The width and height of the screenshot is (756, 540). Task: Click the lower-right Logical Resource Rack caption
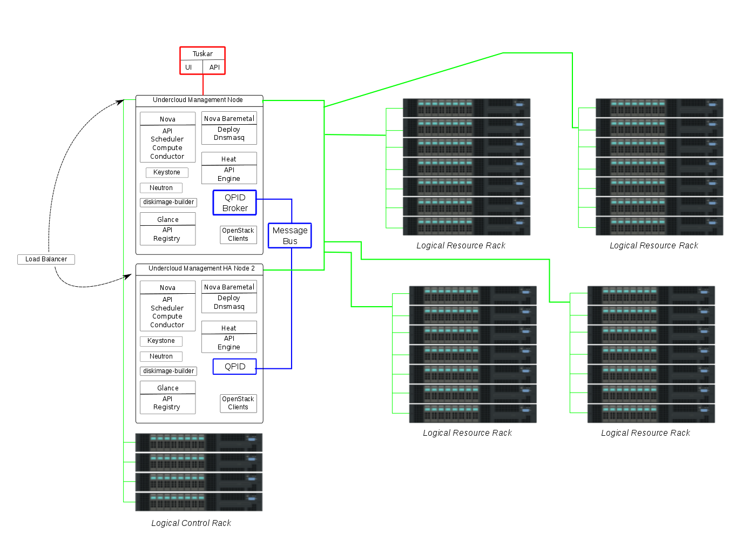pyautogui.click(x=646, y=433)
